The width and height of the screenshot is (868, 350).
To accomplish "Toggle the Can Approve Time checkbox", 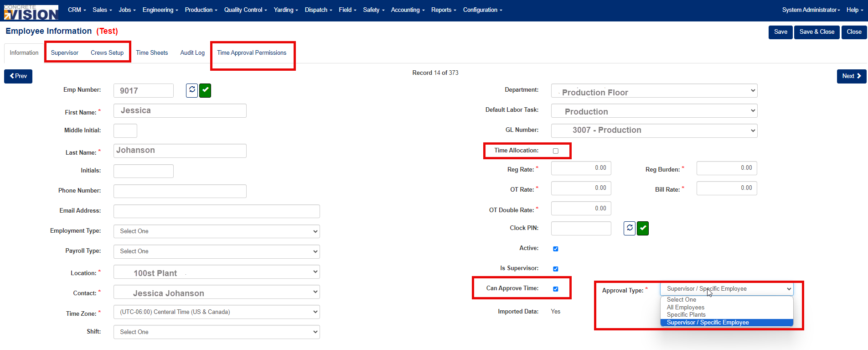I will point(556,289).
